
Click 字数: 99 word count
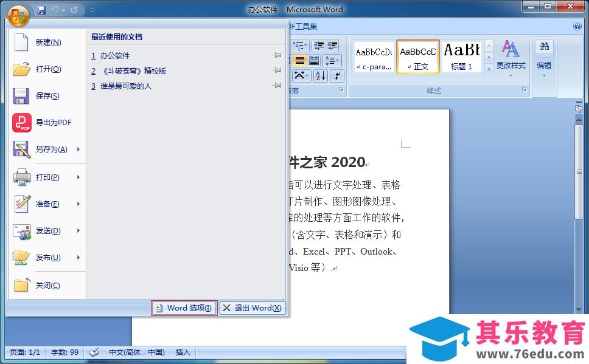(64, 352)
